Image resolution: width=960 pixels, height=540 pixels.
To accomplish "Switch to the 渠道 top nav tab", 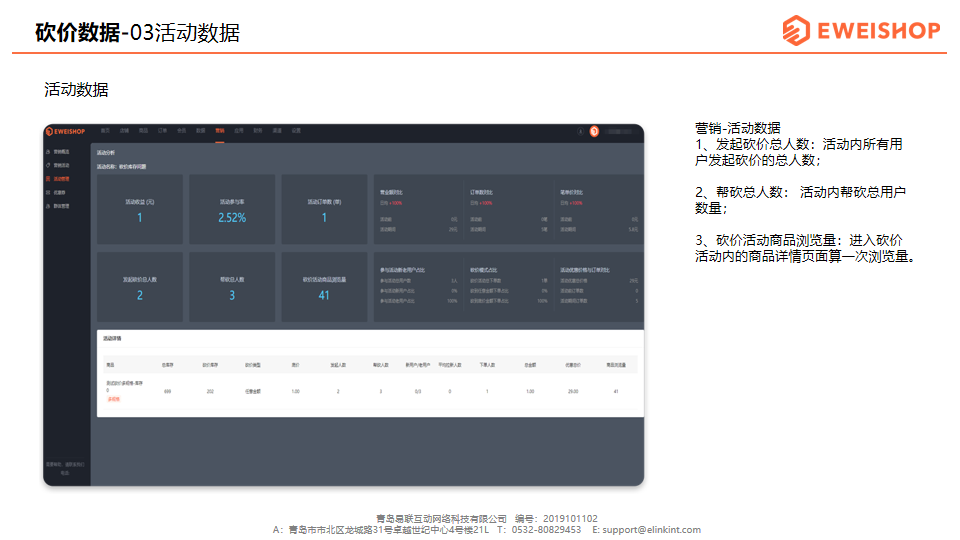I will coord(277,131).
